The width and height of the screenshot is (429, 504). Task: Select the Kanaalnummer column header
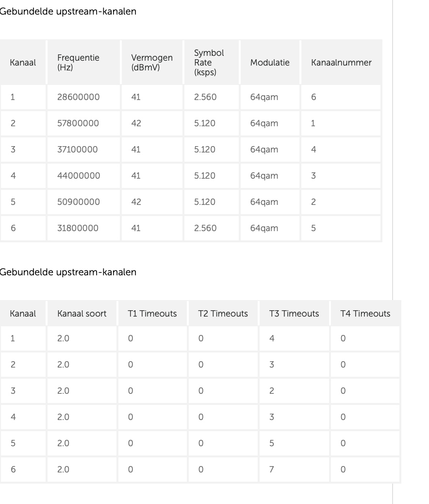coord(341,63)
